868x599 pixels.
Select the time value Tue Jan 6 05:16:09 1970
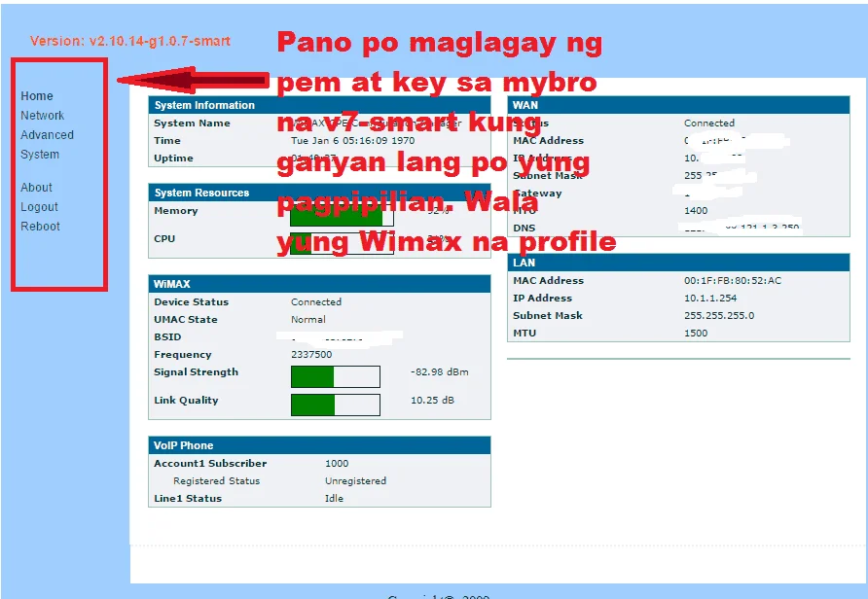(x=352, y=140)
